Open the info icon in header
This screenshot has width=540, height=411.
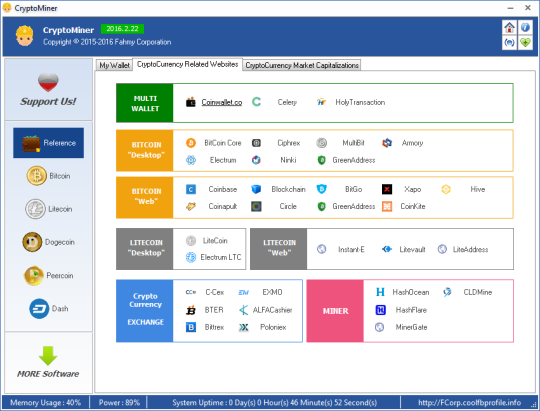pos(525,27)
